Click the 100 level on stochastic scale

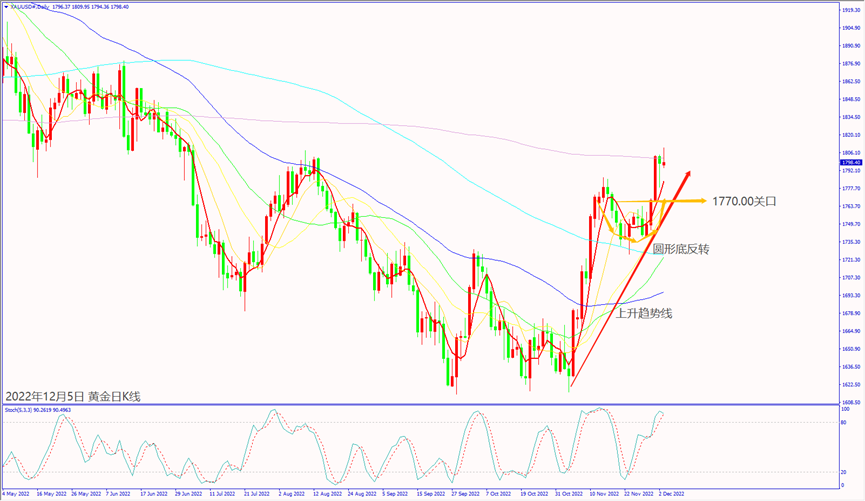[845, 410]
